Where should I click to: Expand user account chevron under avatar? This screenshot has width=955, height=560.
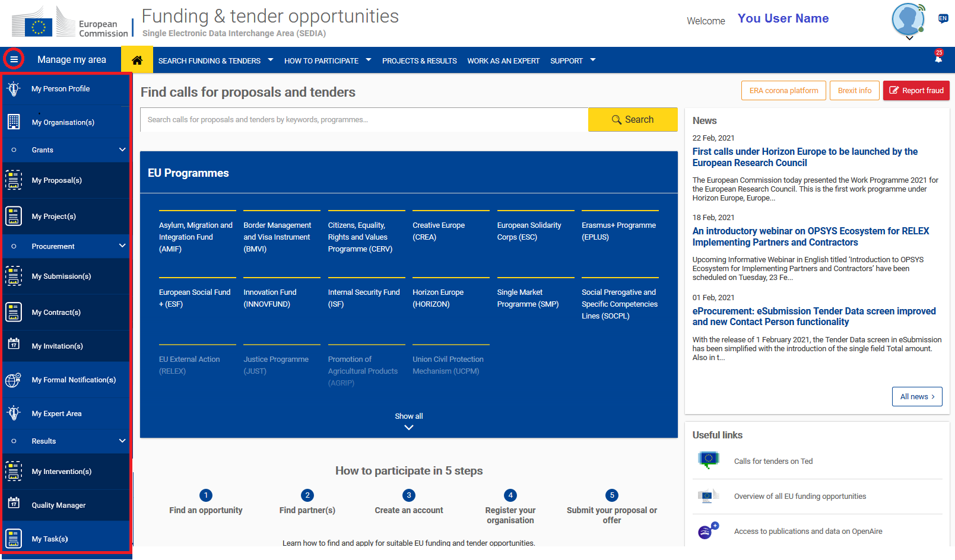pos(909,38)
